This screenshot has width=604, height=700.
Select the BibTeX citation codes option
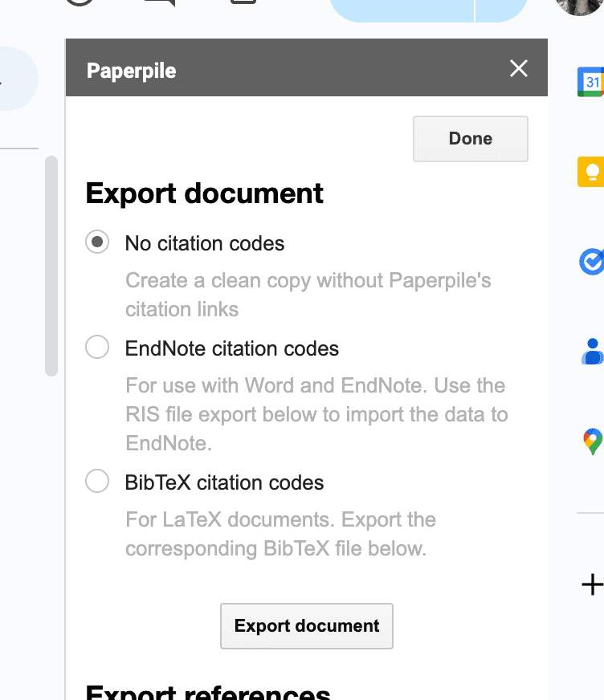[x=97, y=482]
